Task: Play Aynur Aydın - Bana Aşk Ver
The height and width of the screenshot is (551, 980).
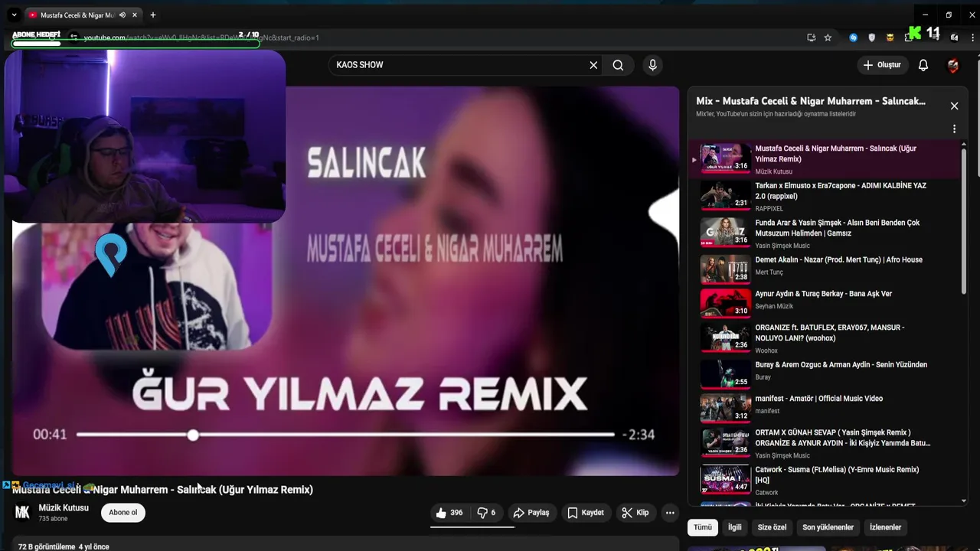Action: 824,303
